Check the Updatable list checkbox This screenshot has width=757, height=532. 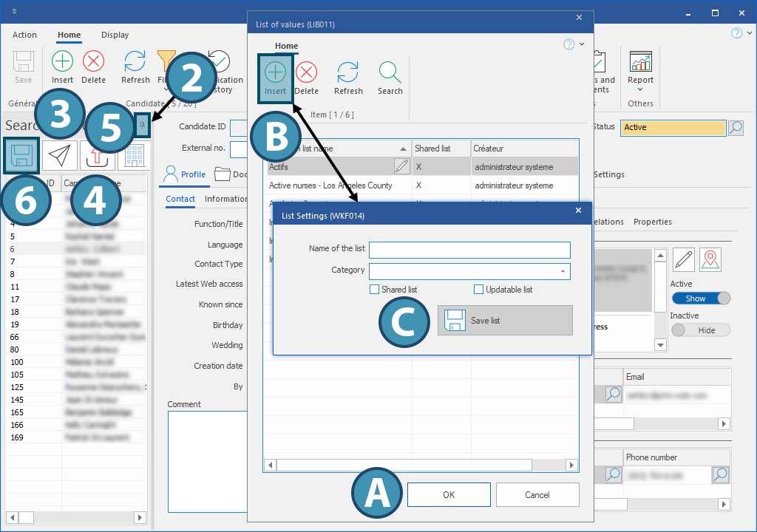(x=479, y=290)
